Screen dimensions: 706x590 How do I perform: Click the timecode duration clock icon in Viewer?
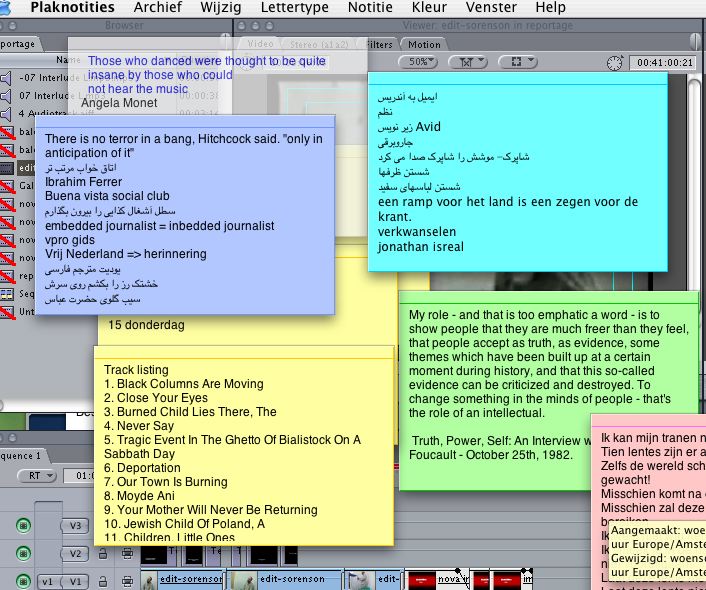pyautogui.click(x=615, y=63)
